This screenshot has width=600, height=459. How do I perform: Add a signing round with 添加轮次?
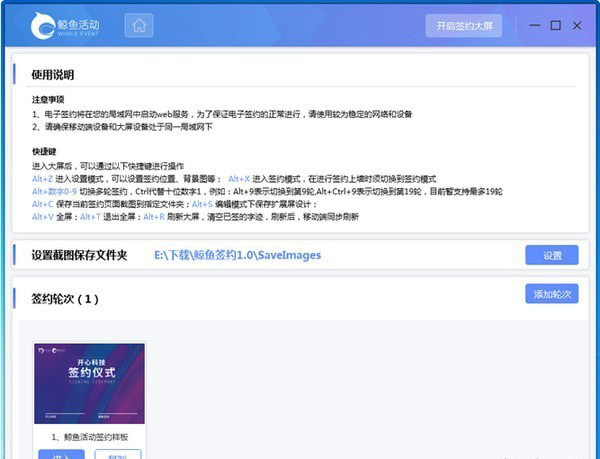click(552, 294)
